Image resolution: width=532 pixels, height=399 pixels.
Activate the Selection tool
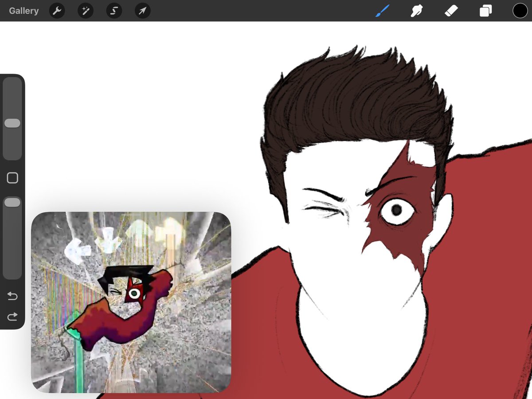click(x=114, y=11)
